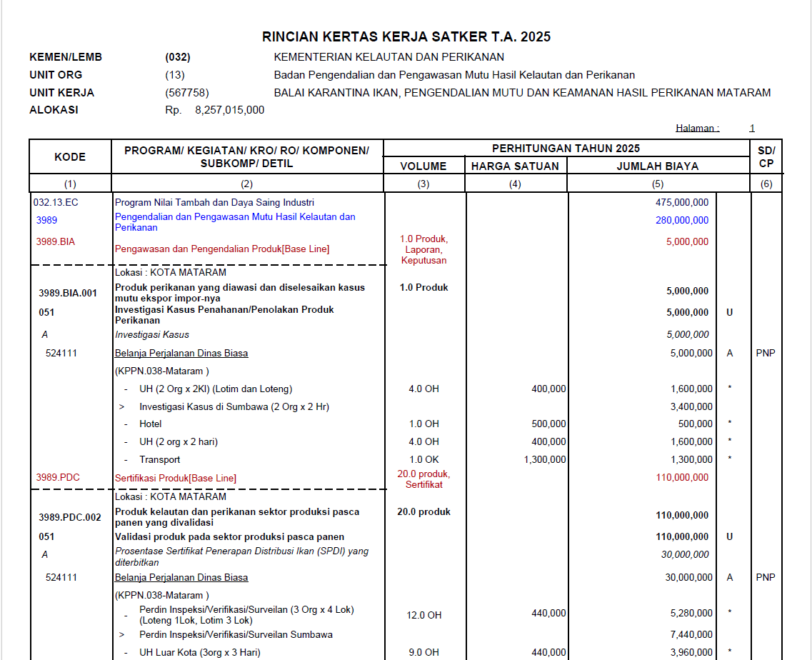Select the Transport detail row label
Viewport: 812px width, 660px height.
tap(160, 460)
